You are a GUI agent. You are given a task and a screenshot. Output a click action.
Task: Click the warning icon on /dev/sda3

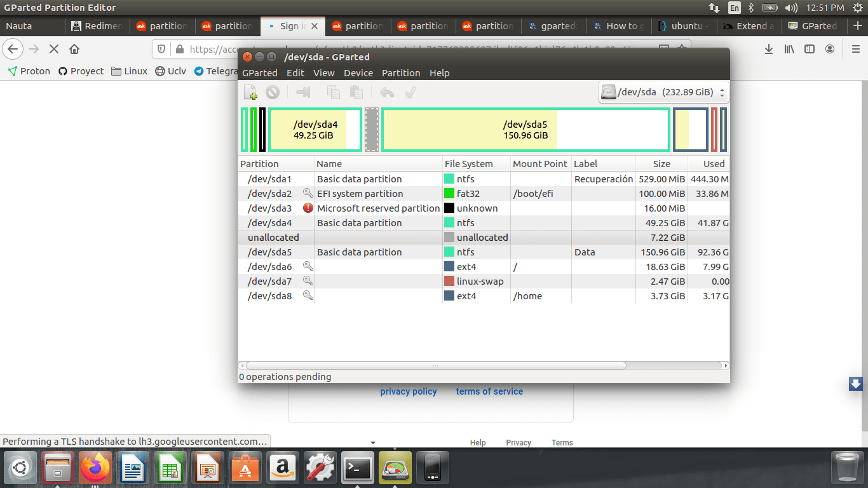coord(308,208)
